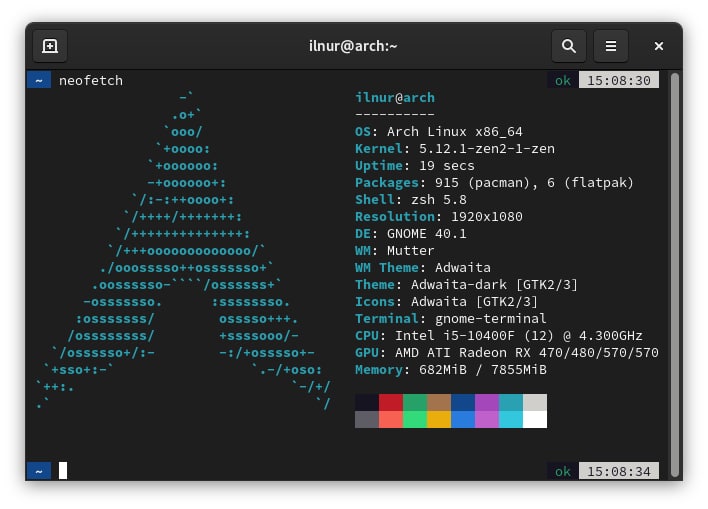The height and width of the screenshot is (509, 708).
Task: Click the white color block
Action: coord(535,420)
